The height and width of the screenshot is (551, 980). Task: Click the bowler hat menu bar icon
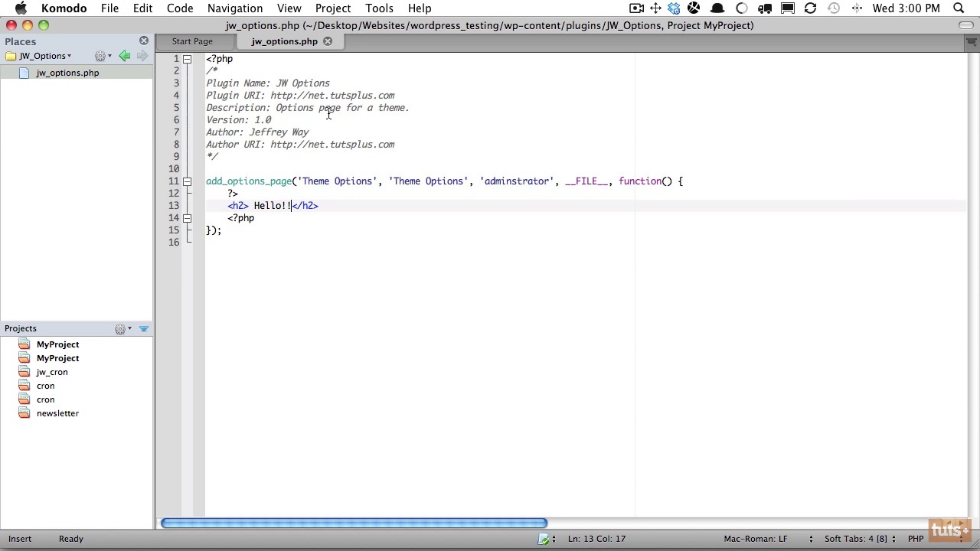point(717,8)
